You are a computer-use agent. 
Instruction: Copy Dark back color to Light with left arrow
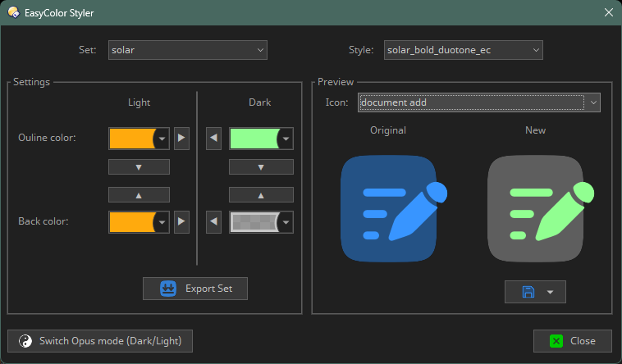213,221
